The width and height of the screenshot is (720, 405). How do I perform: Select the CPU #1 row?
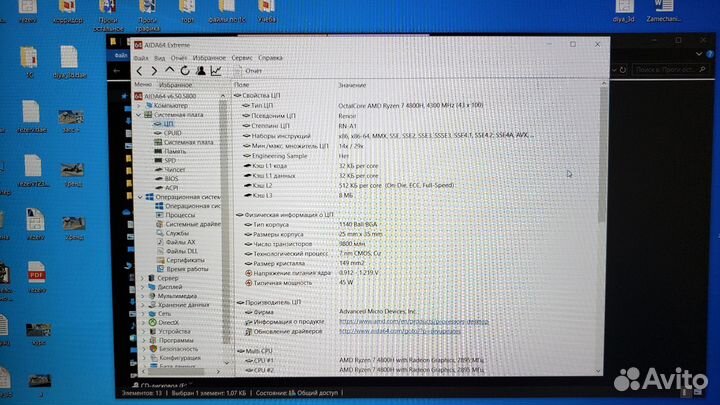tap(416, 361)
